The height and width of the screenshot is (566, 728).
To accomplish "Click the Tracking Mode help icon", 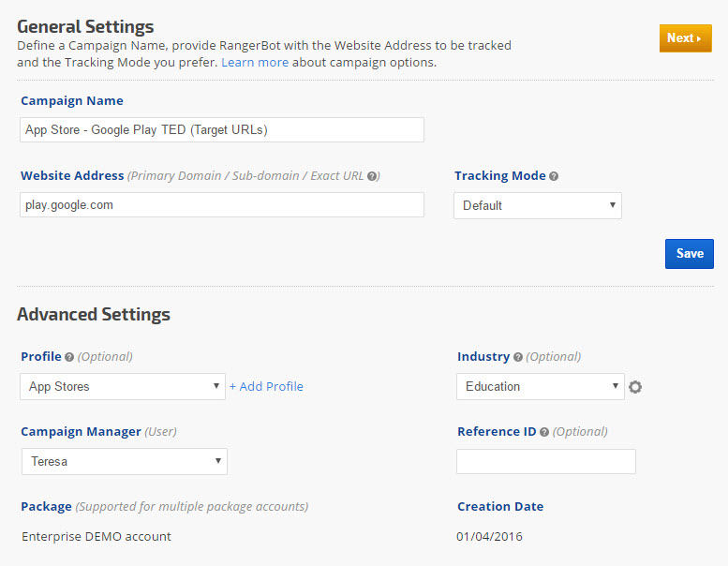I will click(x=554, y=176).
